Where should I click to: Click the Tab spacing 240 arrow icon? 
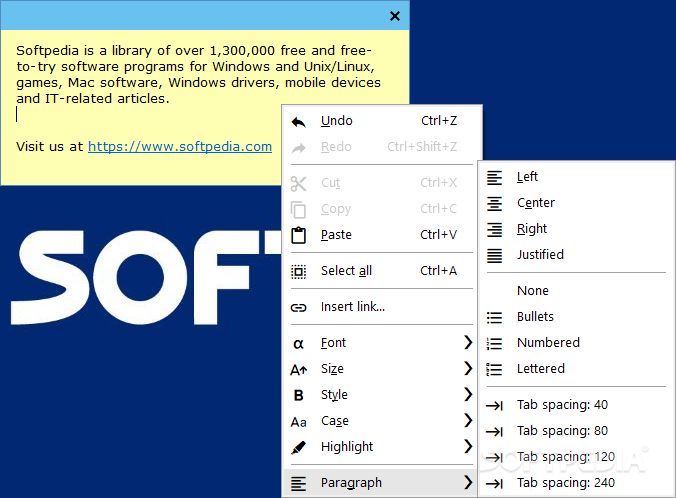pyautogui.click(x=494, y=484)
